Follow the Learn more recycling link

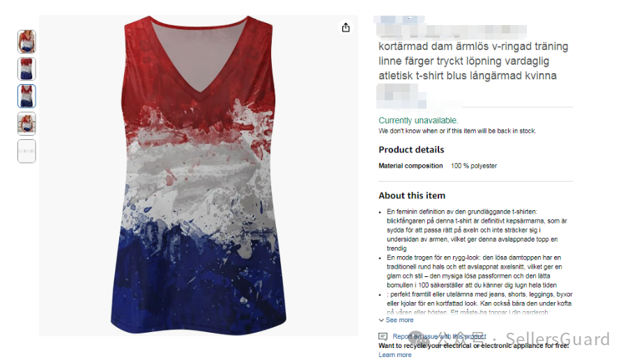click(394, 355)
